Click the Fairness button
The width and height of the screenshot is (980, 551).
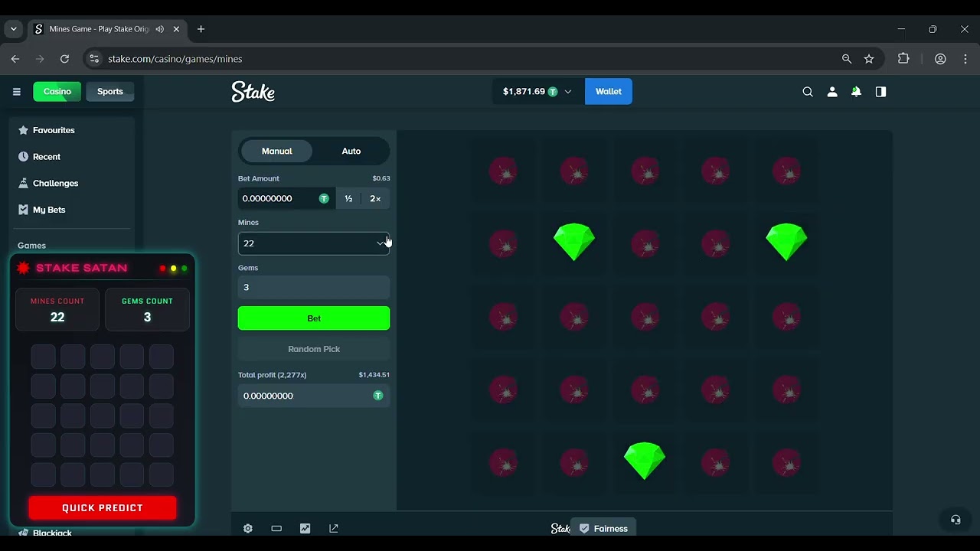click(603, 528)
